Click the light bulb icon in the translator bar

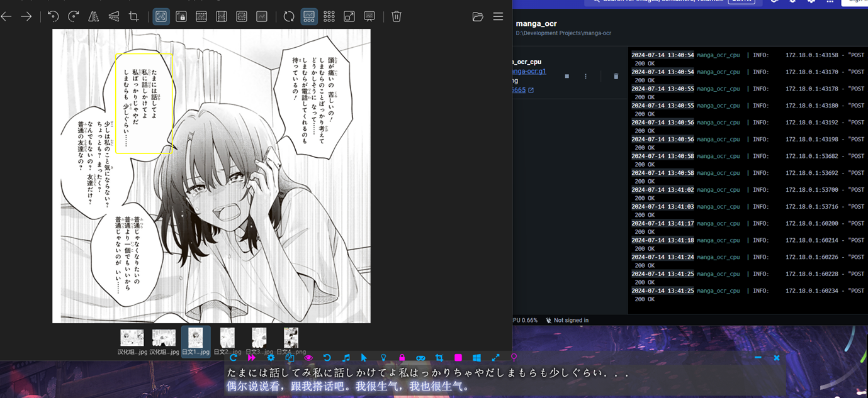tap(383, 358)
